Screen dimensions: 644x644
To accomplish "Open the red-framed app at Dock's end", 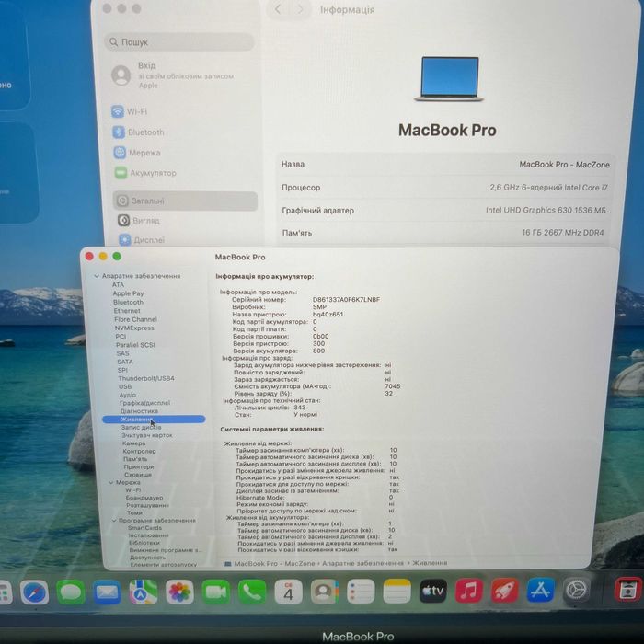I will pyautogui.click(x=627, y=590).
